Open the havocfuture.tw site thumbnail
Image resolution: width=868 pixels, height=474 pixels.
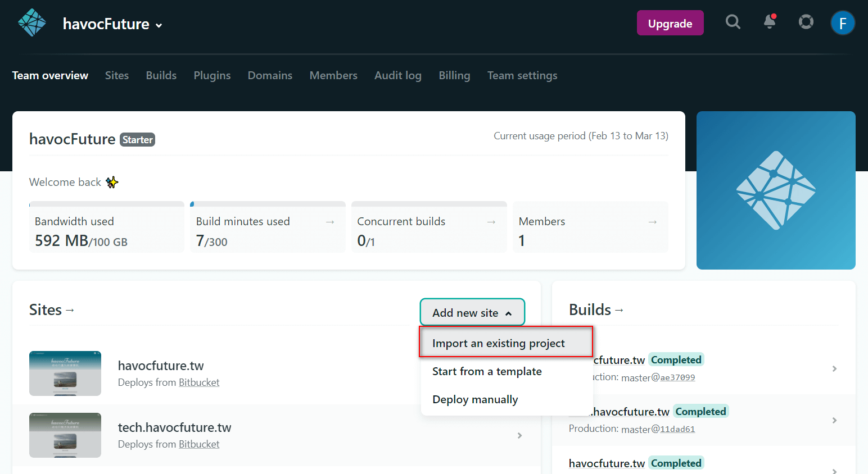[x=65, y=373]
